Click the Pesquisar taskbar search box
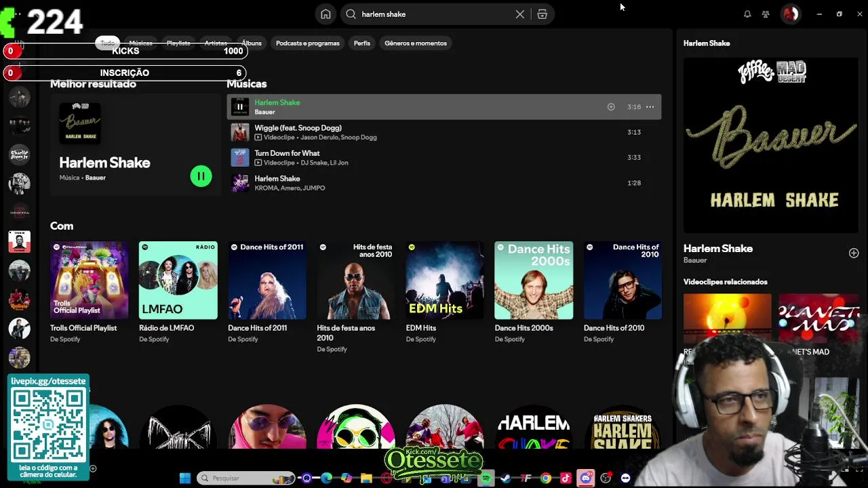The image size is (868, 488). (x=246, y=478)
